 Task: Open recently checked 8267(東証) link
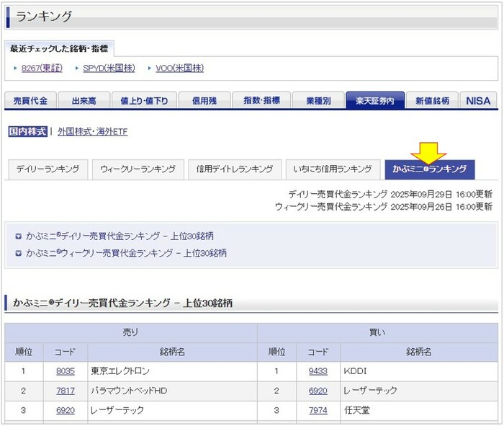pos(42,68)
